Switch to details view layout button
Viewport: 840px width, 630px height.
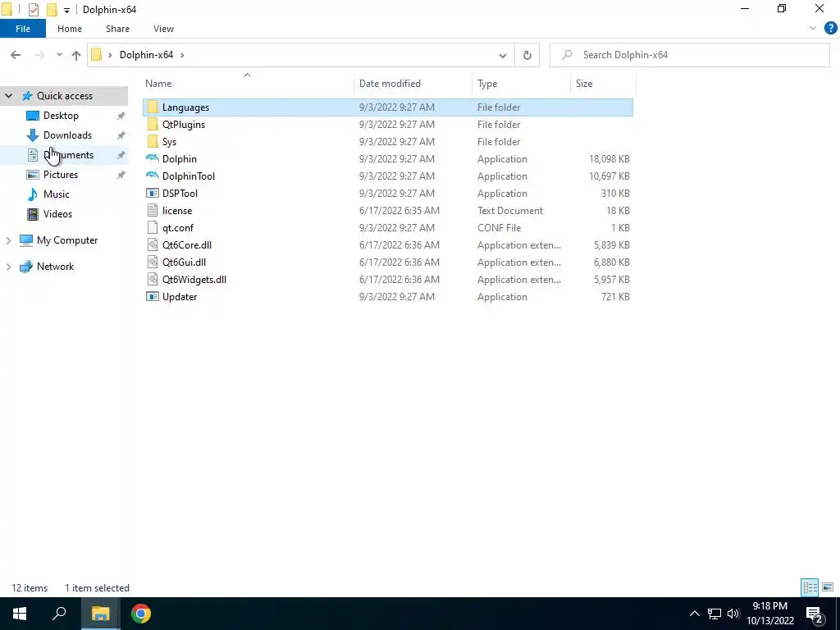[810, 587]
